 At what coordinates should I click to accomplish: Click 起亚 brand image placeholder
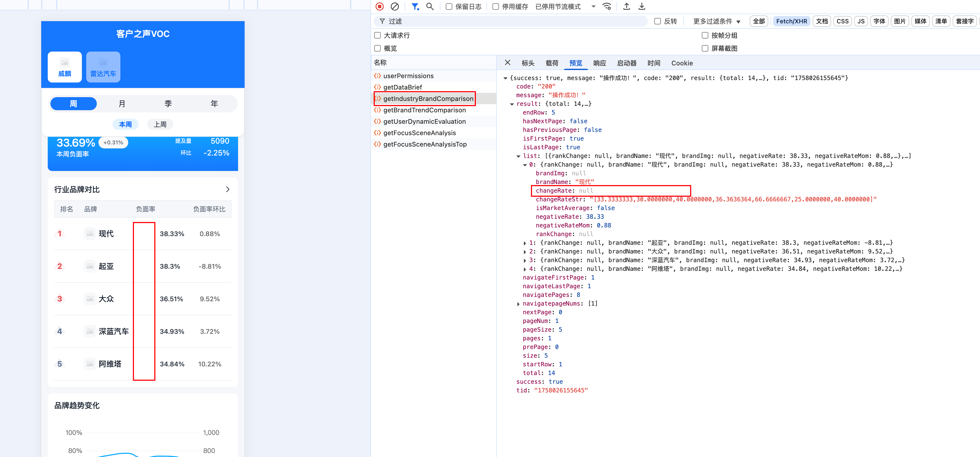pyautogui.click(x=90, y=266)
